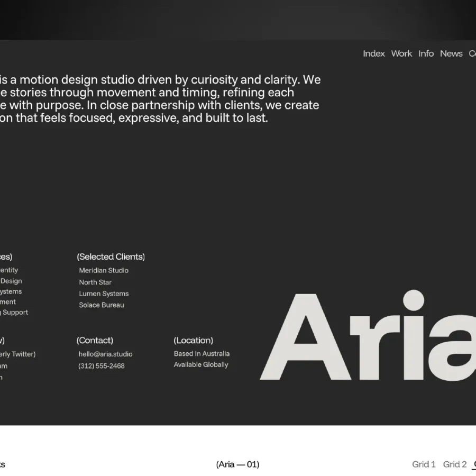Switch to the Grid 2 view
Viewport: 476px width, 476px height.
(454, 464)
